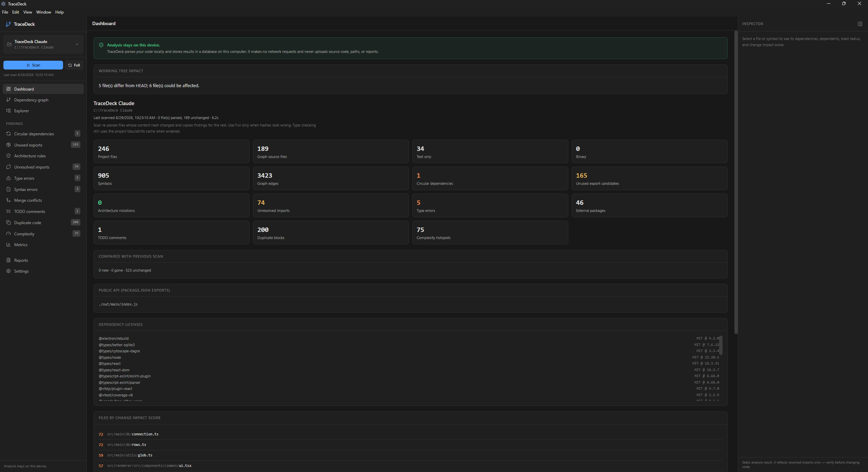
Task: Click the 165 badge beside Unused exports
Action: (75, 144)
